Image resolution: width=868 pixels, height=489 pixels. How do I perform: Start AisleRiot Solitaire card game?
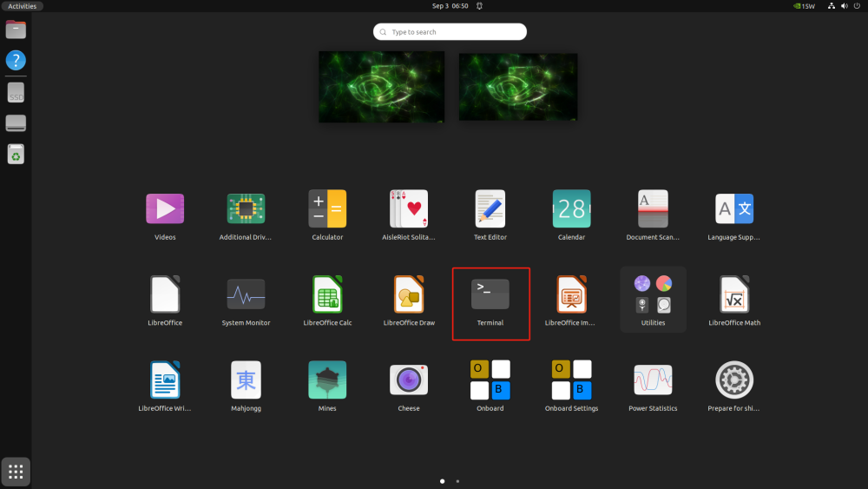408,209
